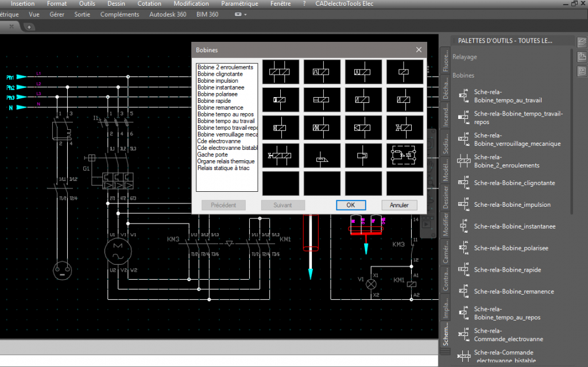588x367 pixels.
Task: Select Sche-rela-Bobine_clignotante tool in palette
Action: click(463, 183)
